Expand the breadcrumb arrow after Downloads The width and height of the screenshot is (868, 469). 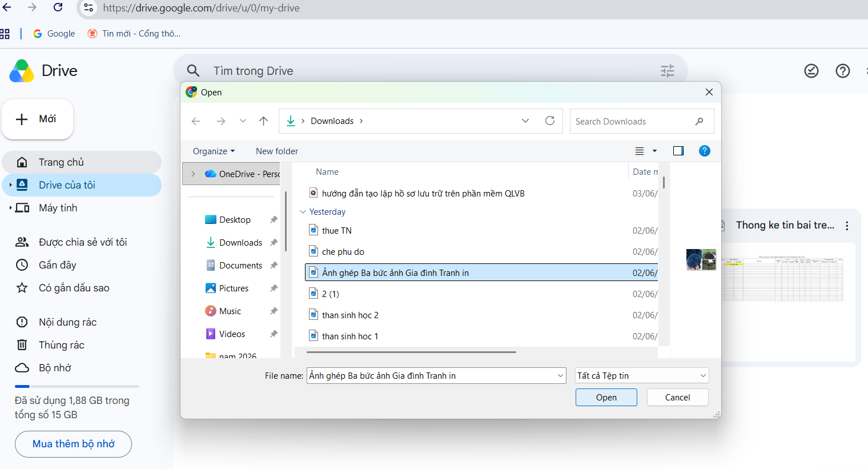click(x=361, y=121)
